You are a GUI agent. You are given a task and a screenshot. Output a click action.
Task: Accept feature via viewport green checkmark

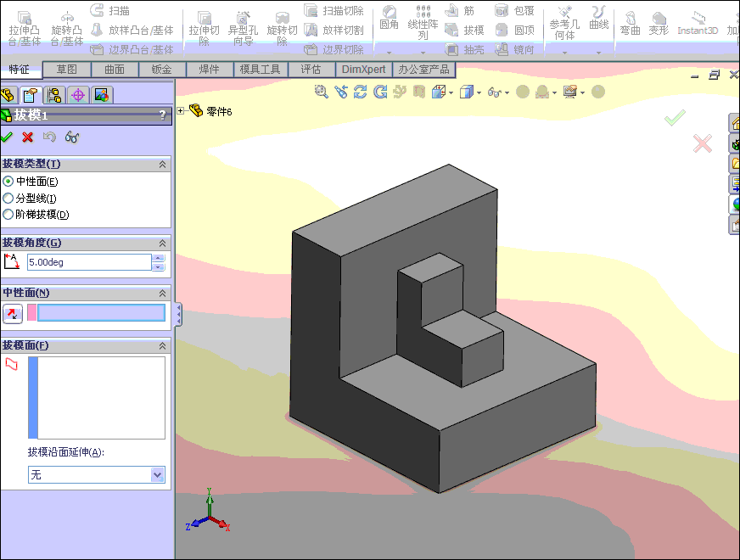tap(675, 118)
